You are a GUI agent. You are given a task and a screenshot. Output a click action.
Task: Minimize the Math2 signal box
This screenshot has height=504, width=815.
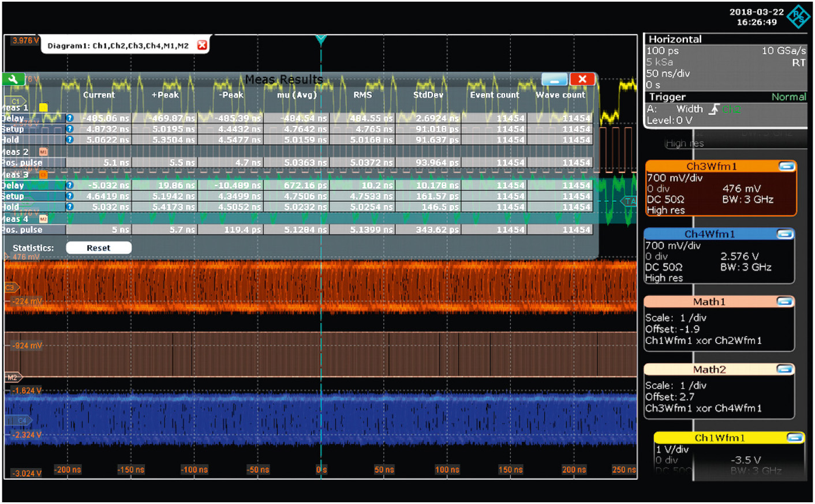[x=784, y=369]
